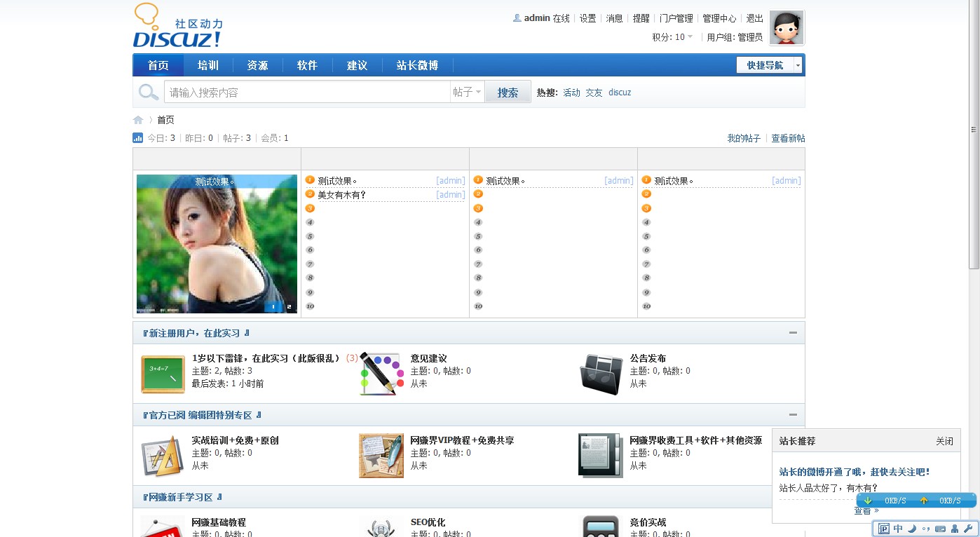Click the IME wrench settings icon
The image size is (980, 537).
point(968,529)
